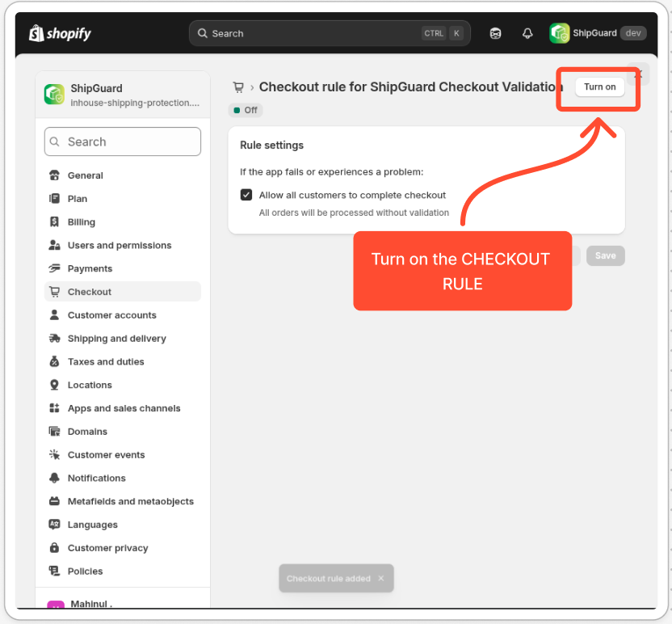
Task: Open the Sidekick assistant icon in top bar
Action: [495, 33]
